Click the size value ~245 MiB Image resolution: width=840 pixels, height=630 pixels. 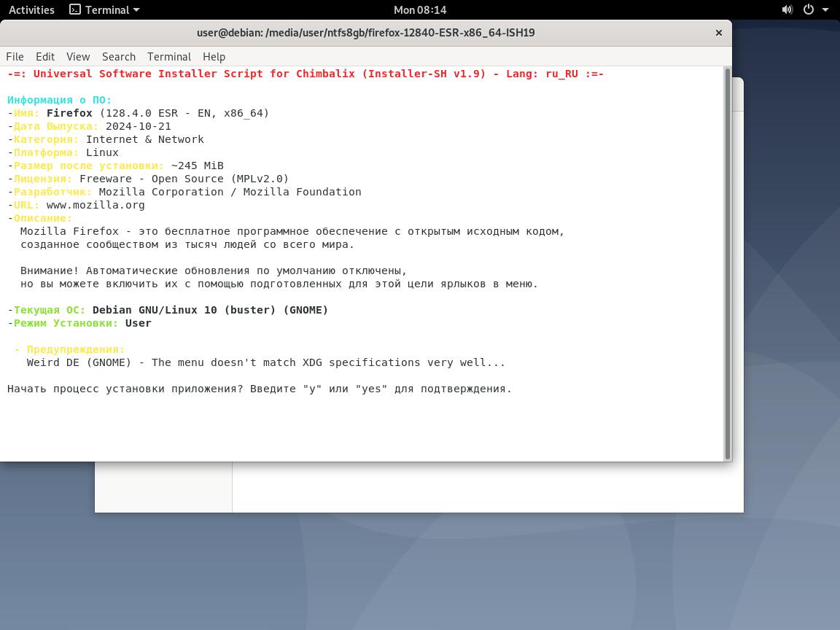(x=197, y=166)
